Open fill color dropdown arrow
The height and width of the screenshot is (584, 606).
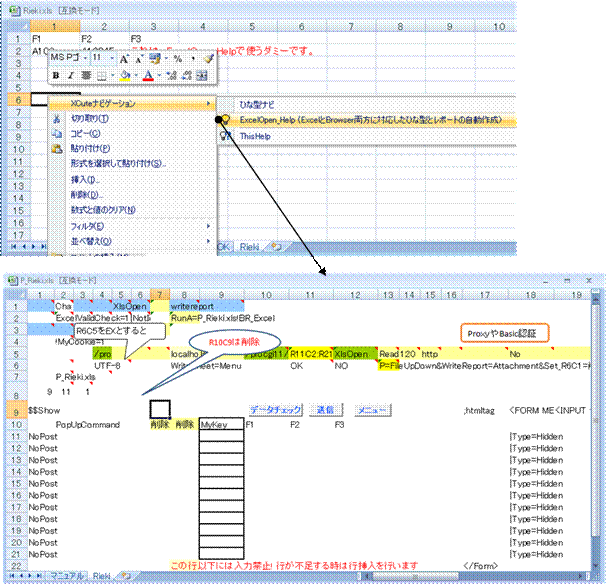(x=136, y=75)
